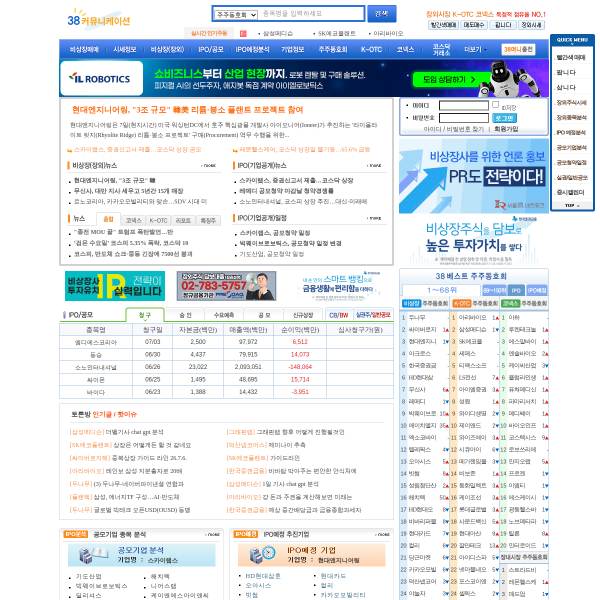Click the 장외시세 button in header
The width and height of the screenshot is (600, 600).
(x=532, y=25)
